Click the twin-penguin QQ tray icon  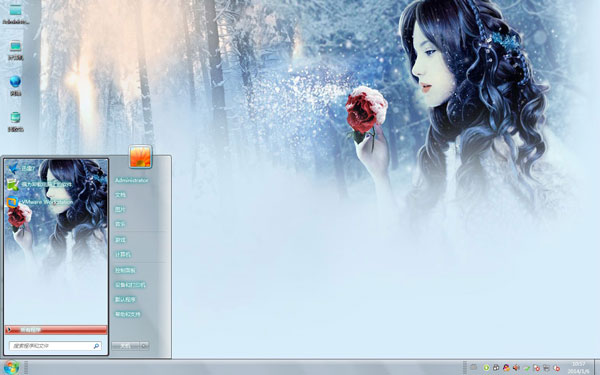click(496, 368)
